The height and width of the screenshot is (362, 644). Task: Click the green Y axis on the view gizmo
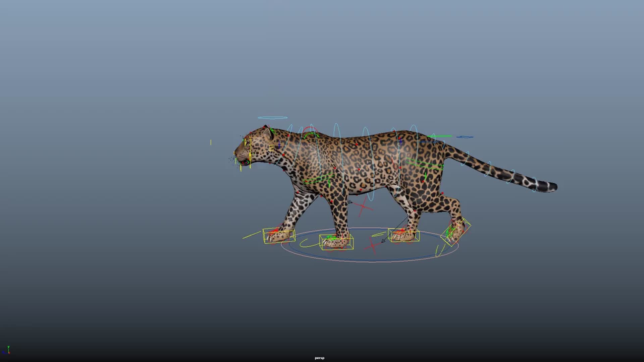[8, 347]
